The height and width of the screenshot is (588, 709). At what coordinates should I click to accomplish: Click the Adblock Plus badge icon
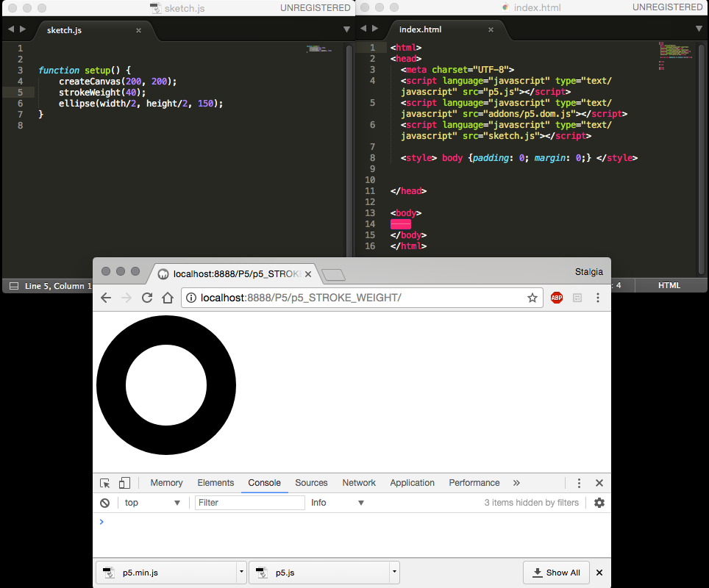[557, 298]
